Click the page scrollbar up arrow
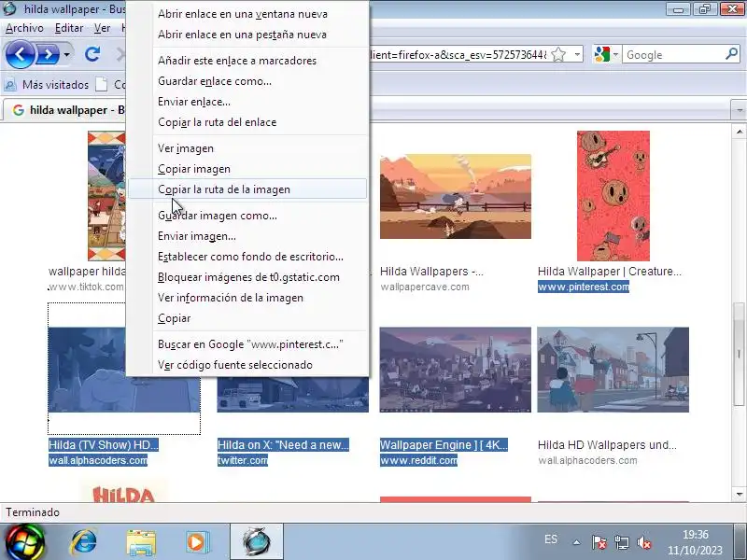This screenshot has width=747, height=560. coord(739,132)
